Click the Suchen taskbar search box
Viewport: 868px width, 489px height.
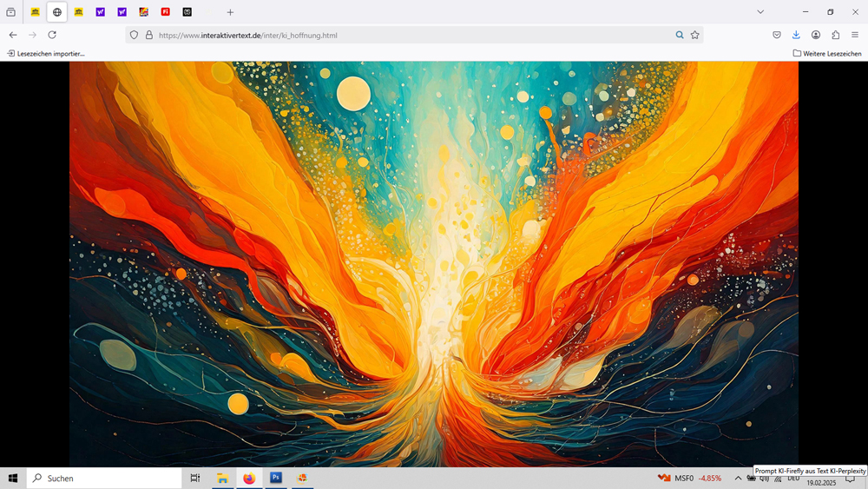(x=104, y=478)
